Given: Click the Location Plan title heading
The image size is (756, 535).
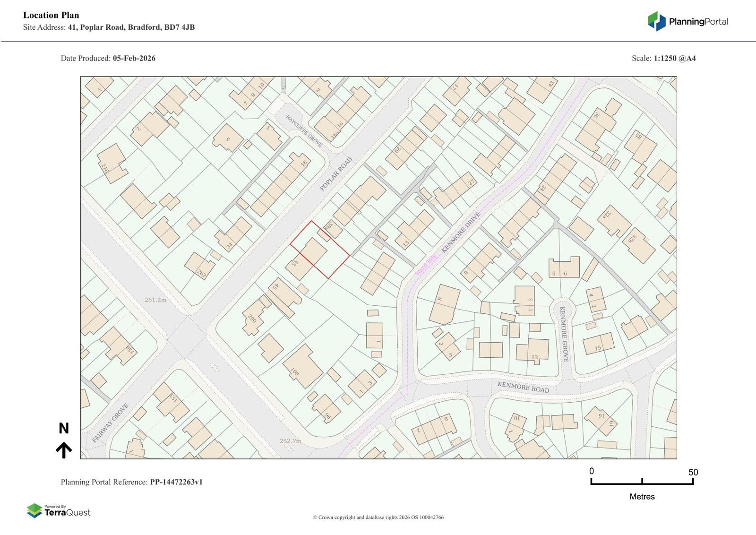Looking at the screenshot, I should [51, 15].
